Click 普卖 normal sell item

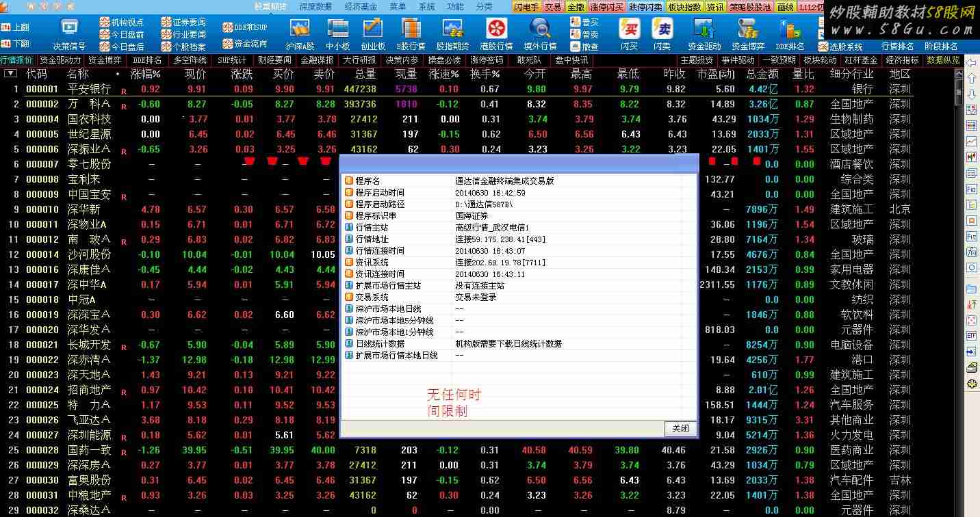(x=584, y=34)
